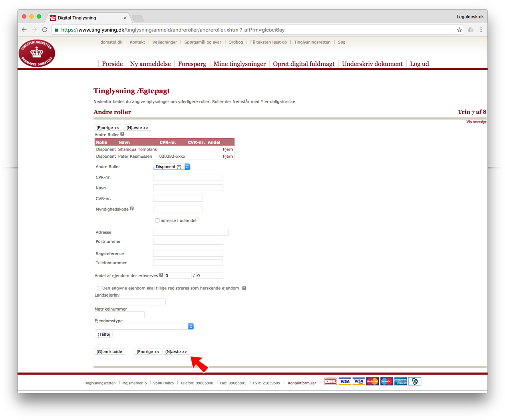The height and width of the screenshot is (420, 505).
Task: Open help icon next to Andre Roller heading
Action: (122, 134)
